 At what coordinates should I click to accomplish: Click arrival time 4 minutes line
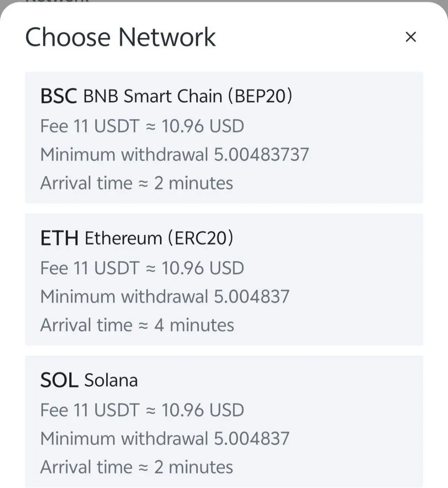(x=137, y=325)
